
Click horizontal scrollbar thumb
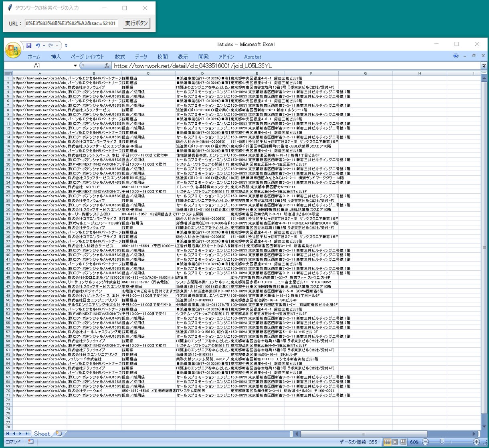coord(364,434)
